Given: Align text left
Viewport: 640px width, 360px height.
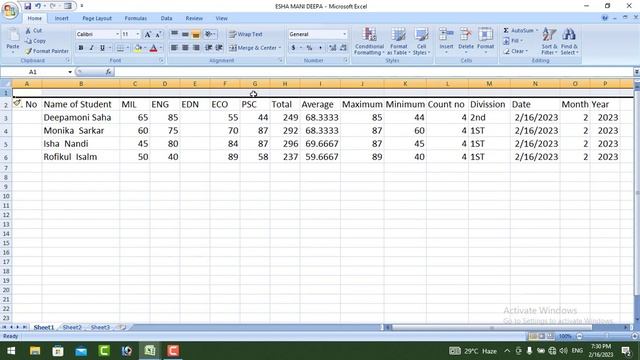Looking at the screenshot, I should (x=174, y=48).
